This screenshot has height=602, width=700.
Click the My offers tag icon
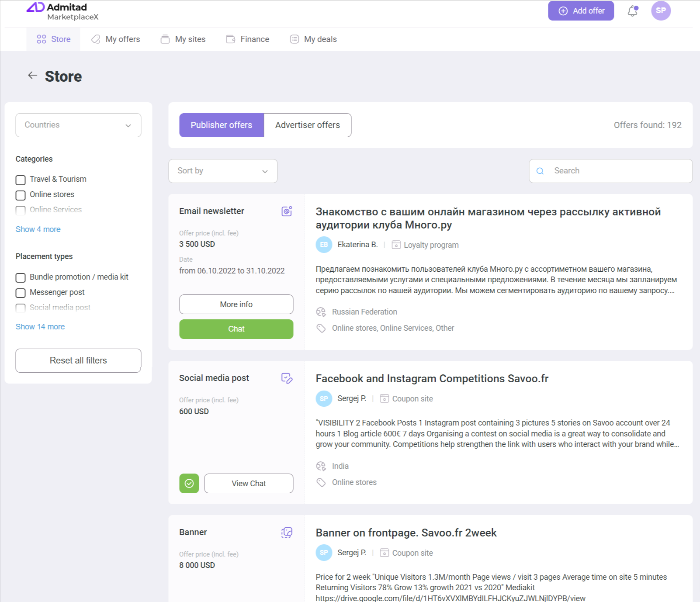(96, 39)
